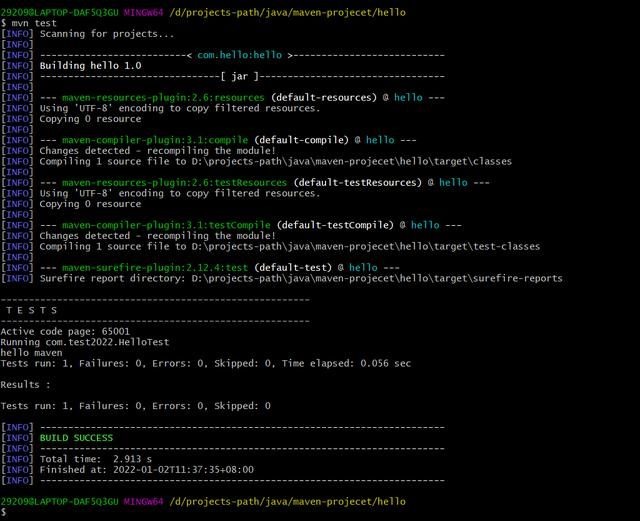Click the 'hello maven' output line

point(31,353)
